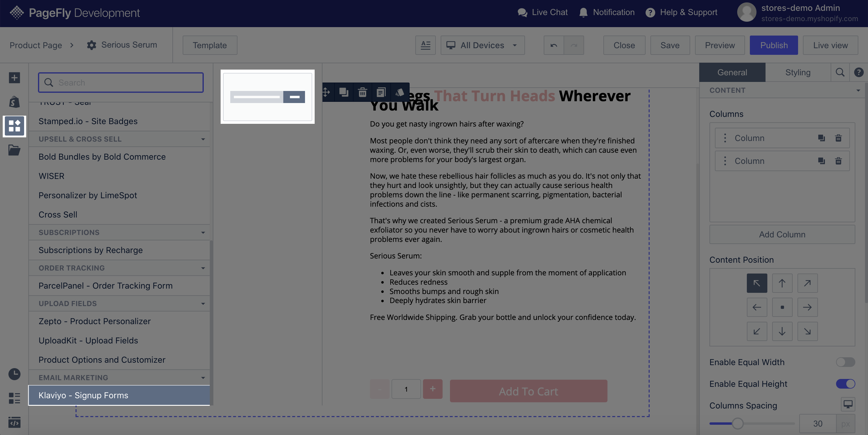Set content position to bottom-center
Image resolution: width=868 pixels, height=435 pixels.
click(x=782, y=331)
